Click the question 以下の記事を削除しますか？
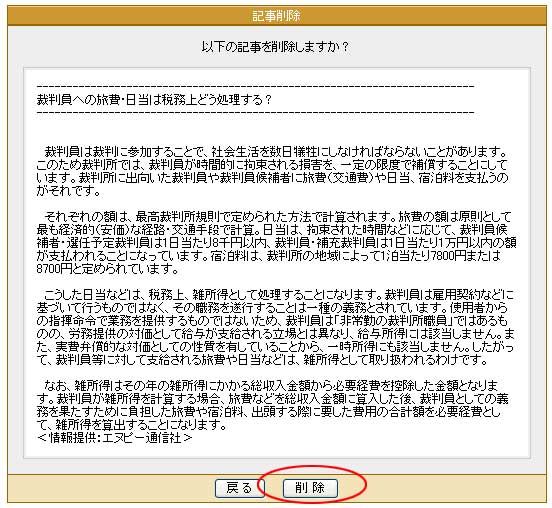 (275, 46)
